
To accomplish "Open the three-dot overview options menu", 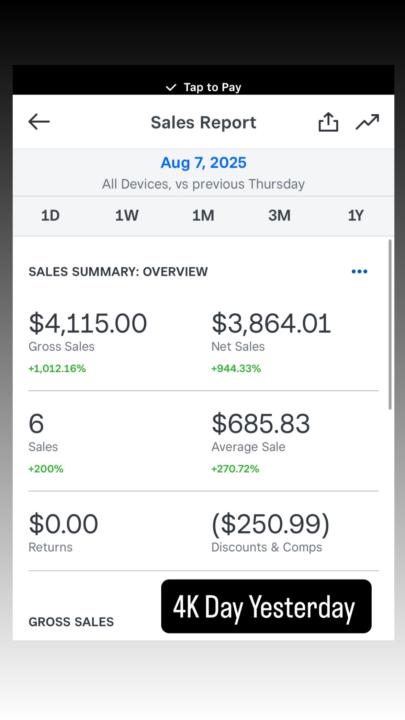I will (359, 271).
